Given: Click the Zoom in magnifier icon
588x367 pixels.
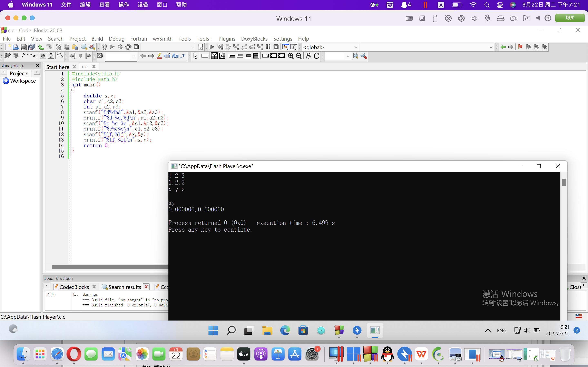Looking at the screenshot, I should (x=291, y=56).
